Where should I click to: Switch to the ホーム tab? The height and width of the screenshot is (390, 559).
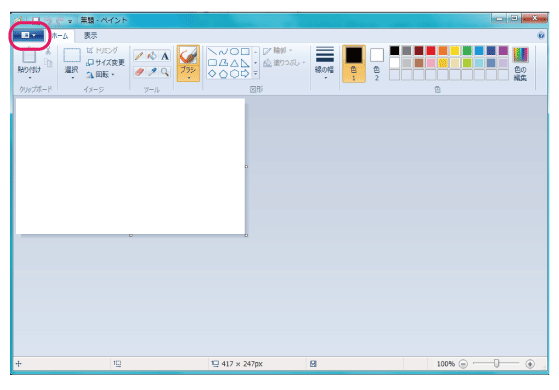[60, 36]
